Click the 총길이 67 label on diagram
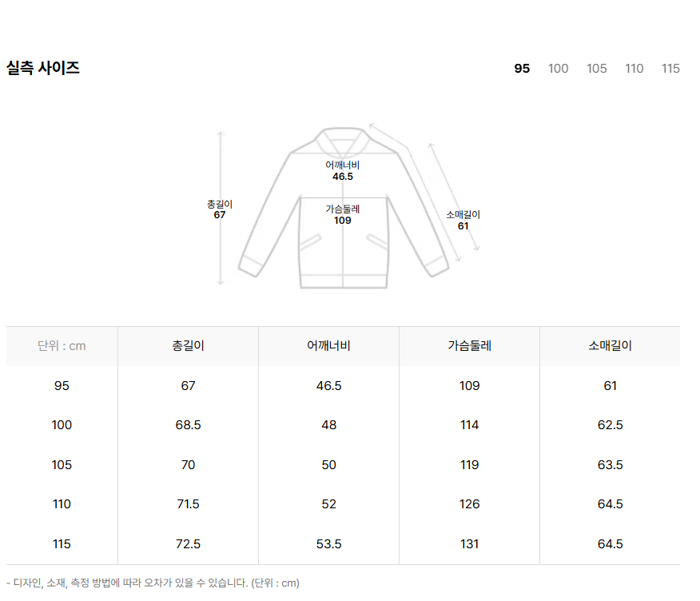 coord(220,209)
